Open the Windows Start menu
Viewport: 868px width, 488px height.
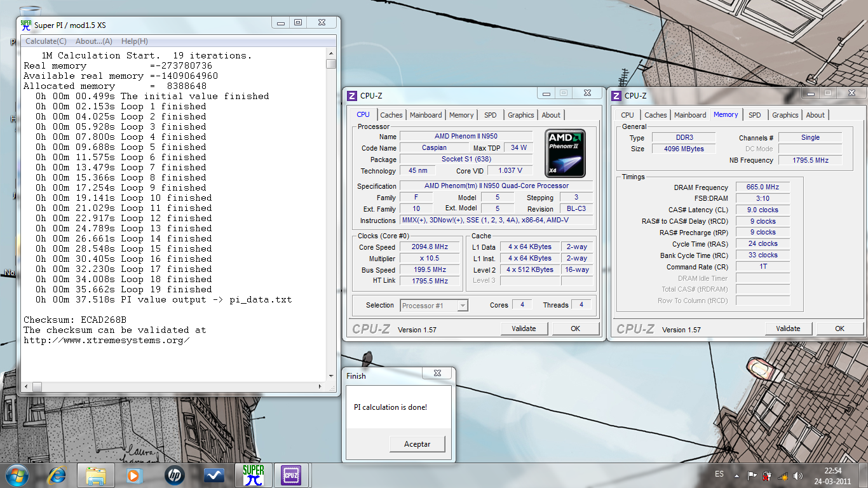(17, 475)
